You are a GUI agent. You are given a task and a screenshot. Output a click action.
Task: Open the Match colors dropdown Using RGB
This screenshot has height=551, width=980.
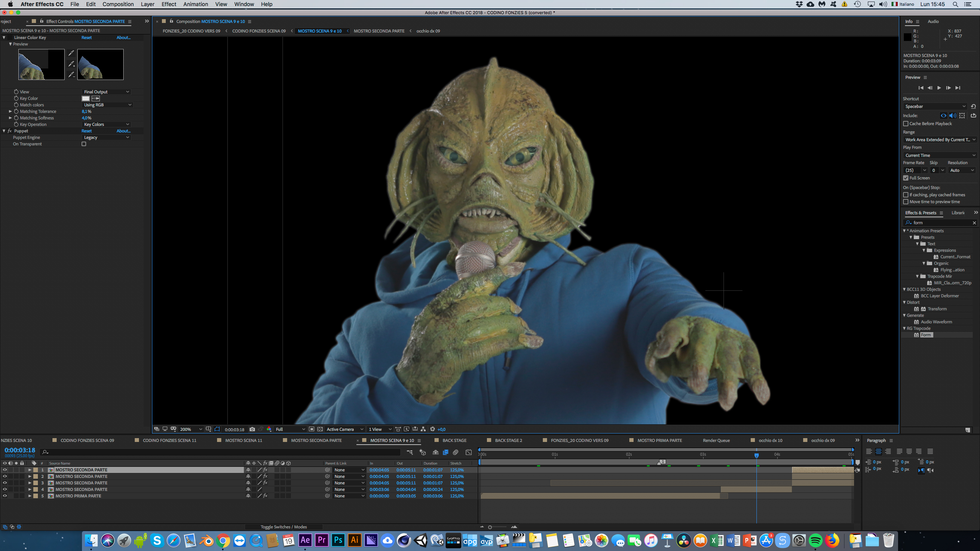[x=108, y=105]
